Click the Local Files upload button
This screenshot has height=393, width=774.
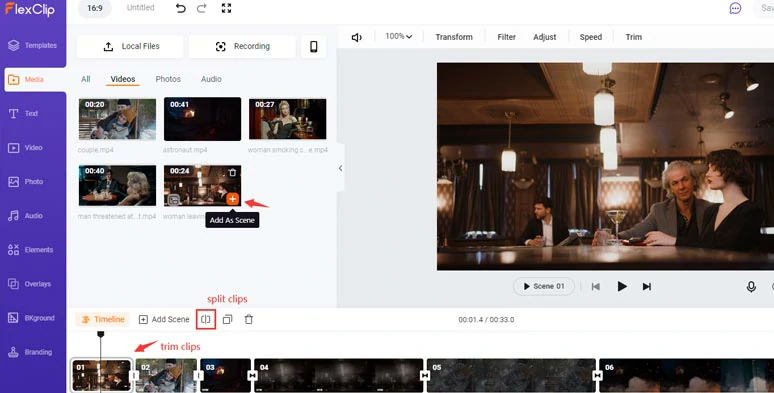point(130,46)
